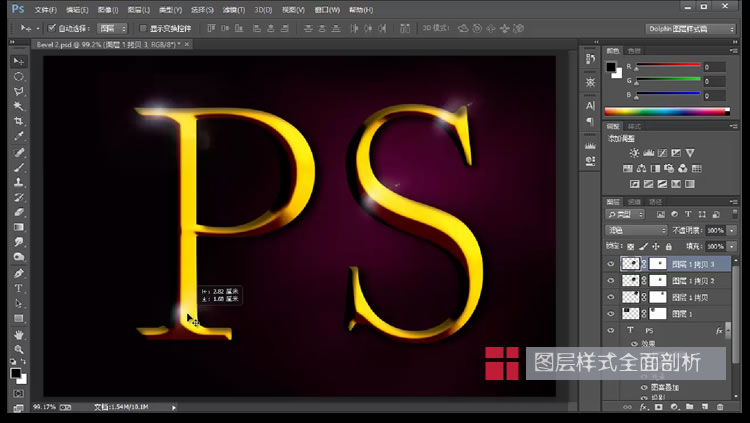
Task: Hide layer 图层 1 拷贝 2
Action: click(x=611, y=280)
